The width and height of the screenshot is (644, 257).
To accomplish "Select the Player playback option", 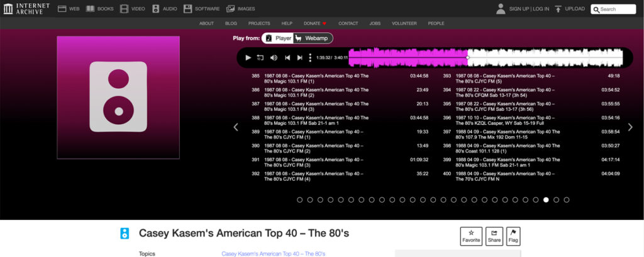I will 278,38.
